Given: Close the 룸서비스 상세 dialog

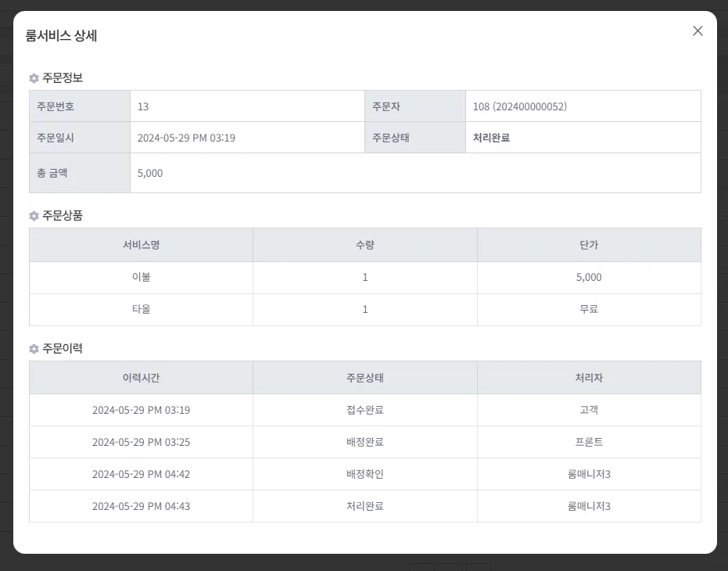Looking at the screenshot, I should tap(698, 31).
